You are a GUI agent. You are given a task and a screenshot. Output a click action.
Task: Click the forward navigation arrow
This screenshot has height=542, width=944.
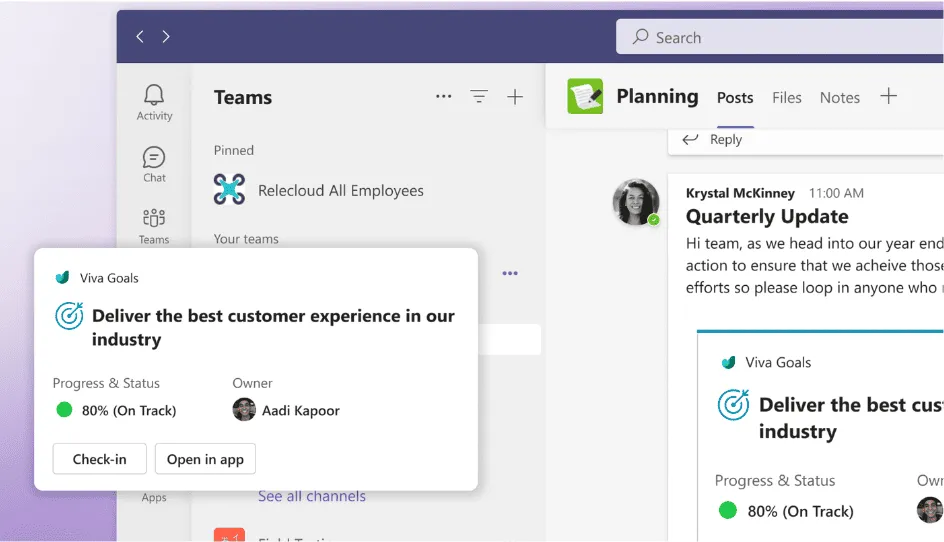tap(166, 37)
